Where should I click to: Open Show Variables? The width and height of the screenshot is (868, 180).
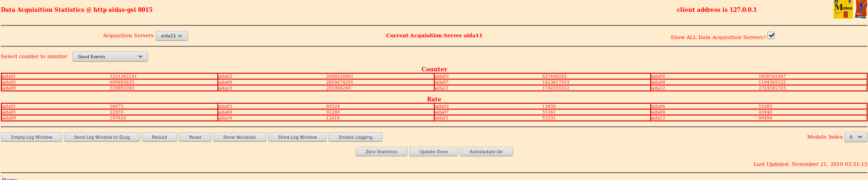coord(240,137)
